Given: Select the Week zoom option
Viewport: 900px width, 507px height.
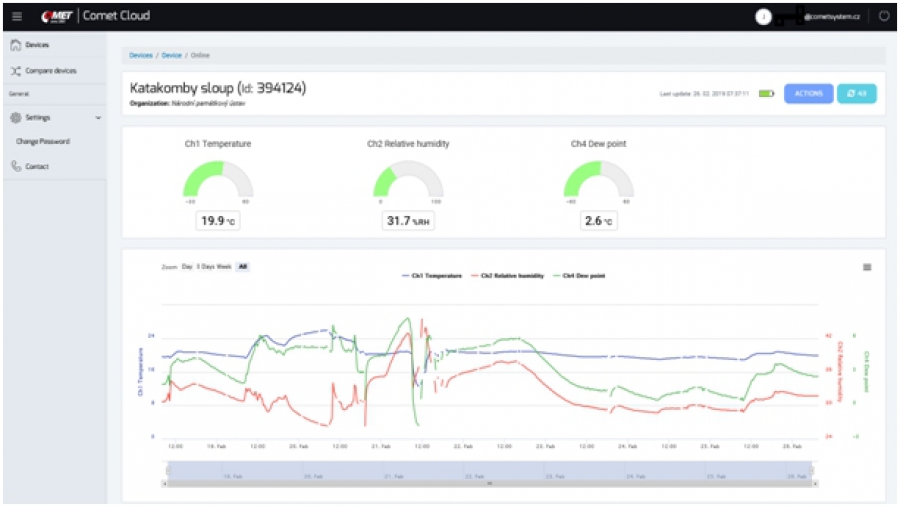Looking at the screenshot, I should coord(225,267).
